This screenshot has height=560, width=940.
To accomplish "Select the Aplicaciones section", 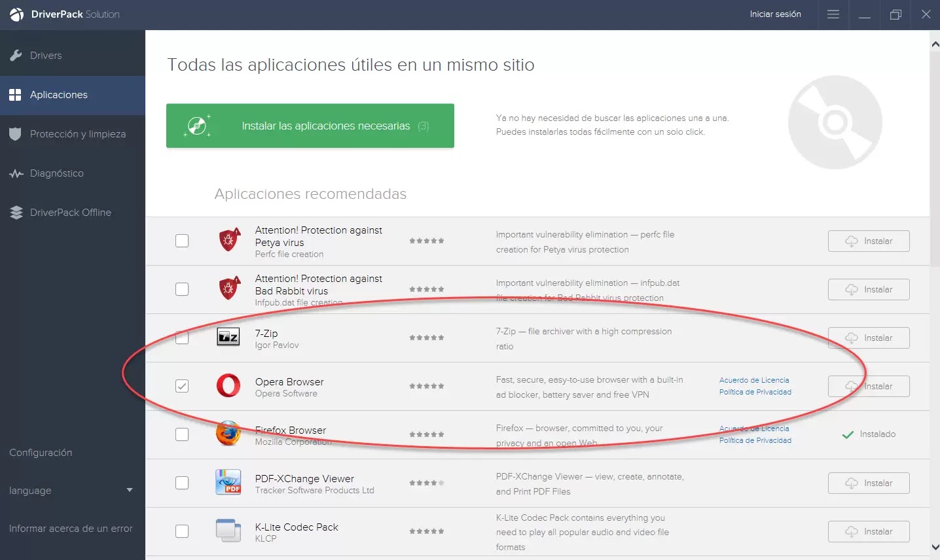I will click(x=73, y=95).
